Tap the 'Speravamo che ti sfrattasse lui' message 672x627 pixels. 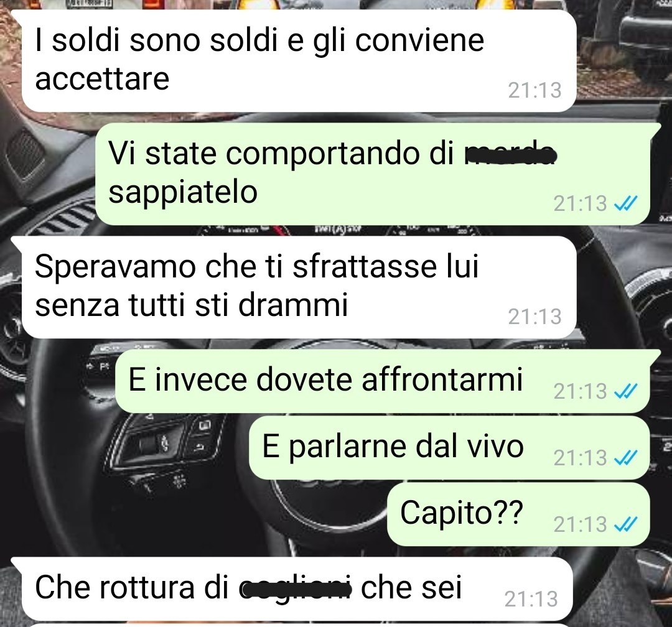[299, 287]
